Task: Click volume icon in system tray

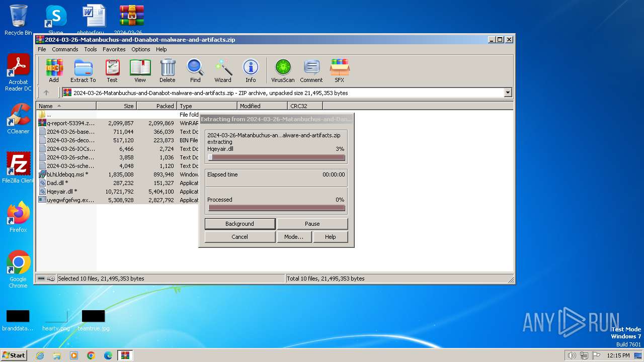Action: pos(572,355)
